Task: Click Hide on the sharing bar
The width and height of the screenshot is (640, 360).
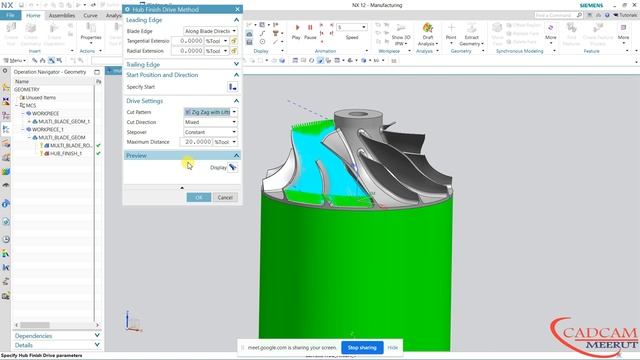Action: point(393,348)
